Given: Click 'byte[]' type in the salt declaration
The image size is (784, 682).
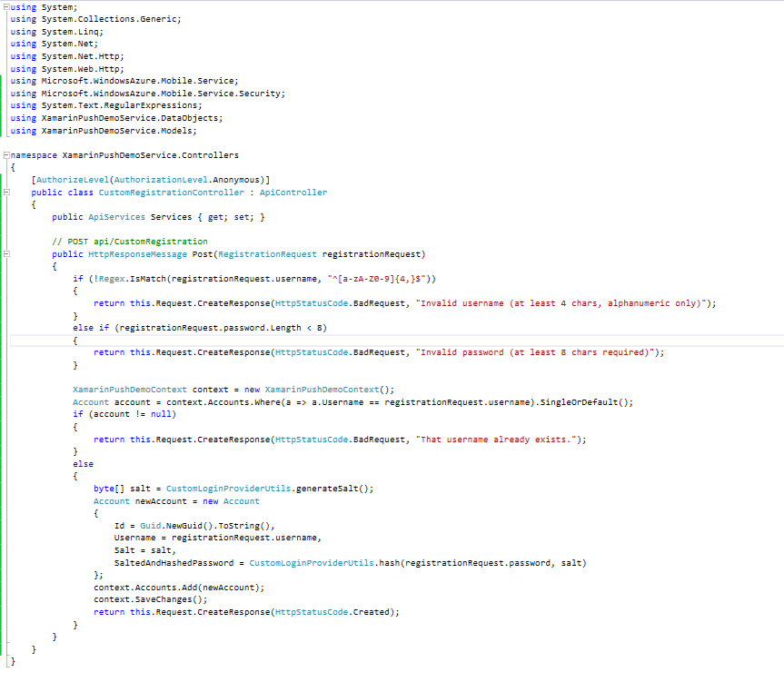Looking at the screenshot, I should coord(108,489).
